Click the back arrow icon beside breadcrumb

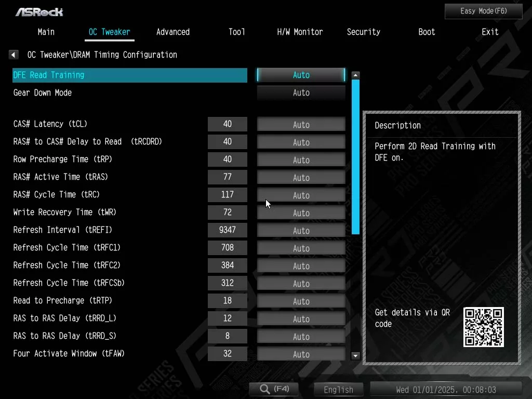13,55
